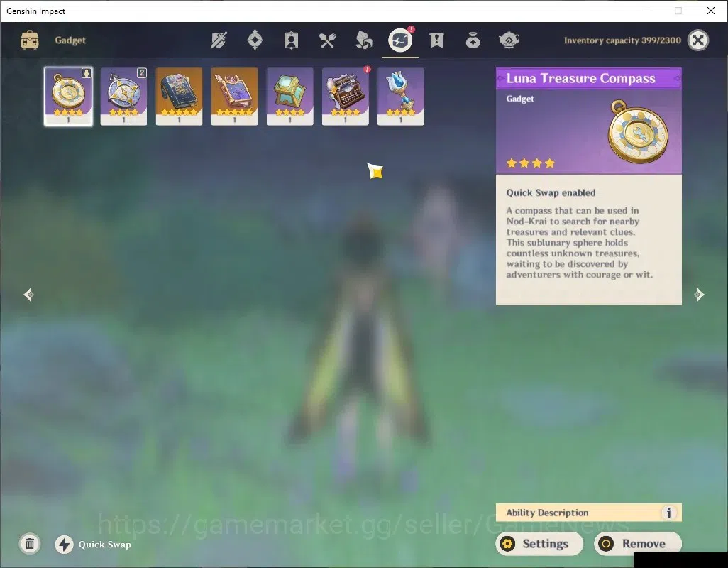Open the Weapons inventory tab
Screen dimensions: 728x568
(219, 40)
